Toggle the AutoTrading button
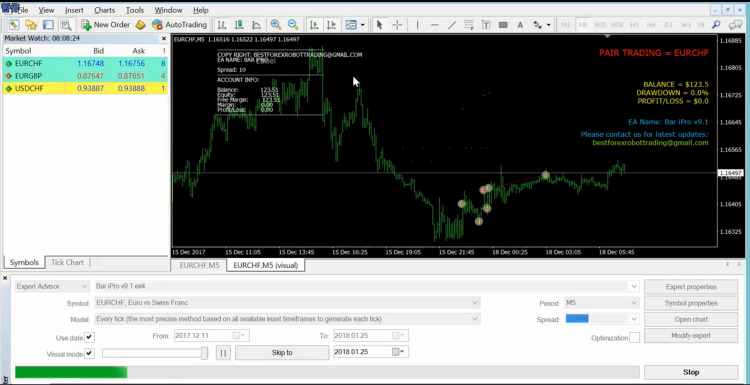 [x=179, y=24]
